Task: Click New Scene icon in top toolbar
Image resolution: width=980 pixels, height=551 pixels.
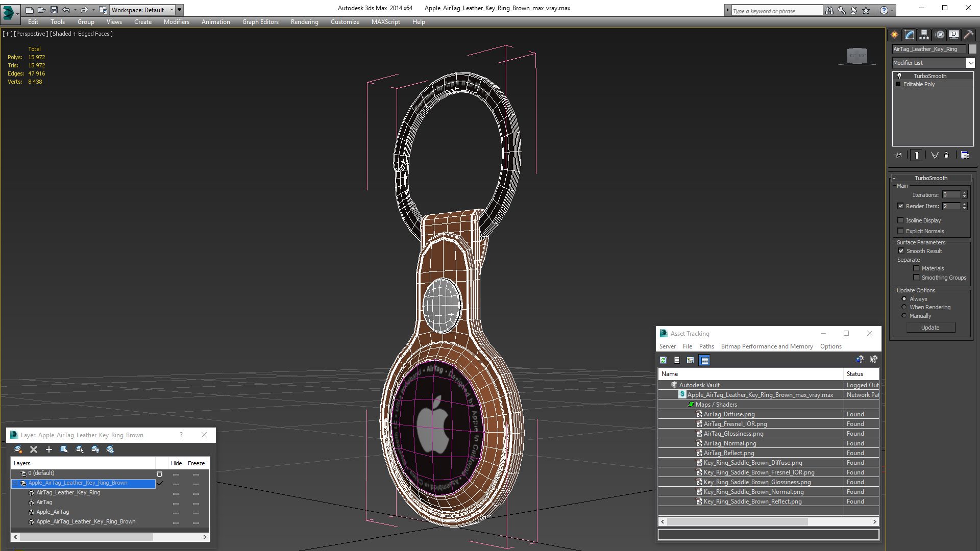Action: coord(30,10)
